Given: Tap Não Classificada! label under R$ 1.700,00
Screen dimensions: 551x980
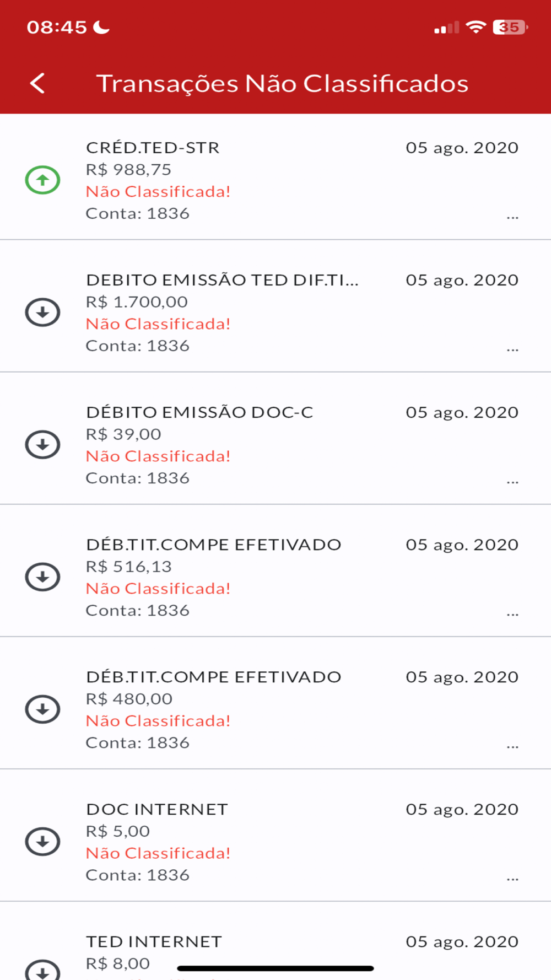Looking at the screenshot, I should (x=158, y=324).
